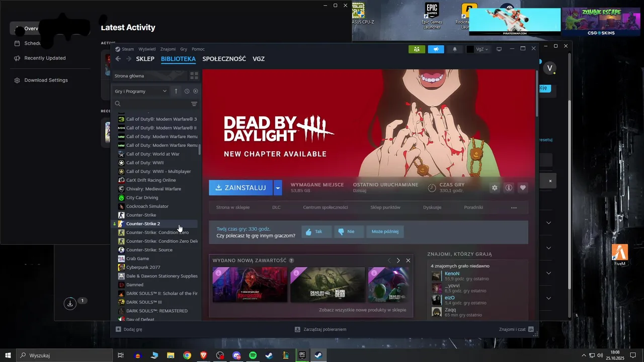Dismiss the new content panel
The height and width of the screenshot is (362, 644).
tap(408, 260)
